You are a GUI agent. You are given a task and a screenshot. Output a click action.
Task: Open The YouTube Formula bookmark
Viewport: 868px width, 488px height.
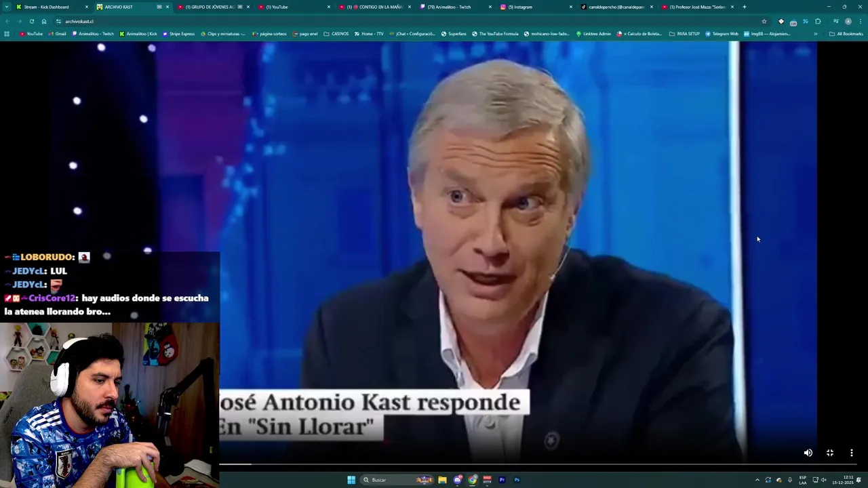click(495, 33)
